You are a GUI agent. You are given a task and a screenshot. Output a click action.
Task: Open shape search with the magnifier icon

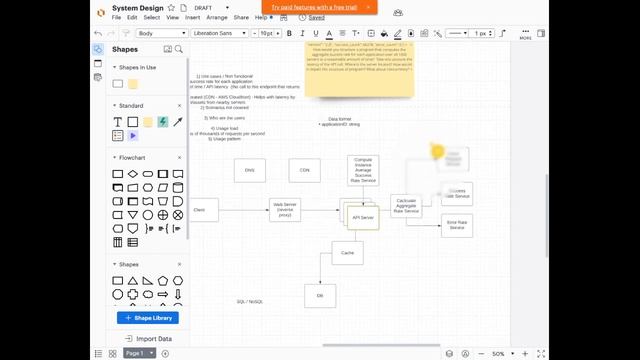179,49
